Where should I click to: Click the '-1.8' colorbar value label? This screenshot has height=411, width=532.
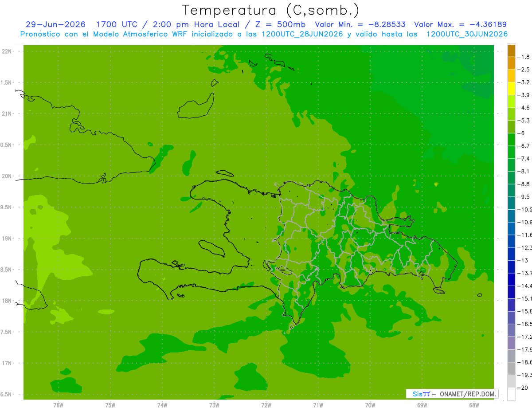524,57
